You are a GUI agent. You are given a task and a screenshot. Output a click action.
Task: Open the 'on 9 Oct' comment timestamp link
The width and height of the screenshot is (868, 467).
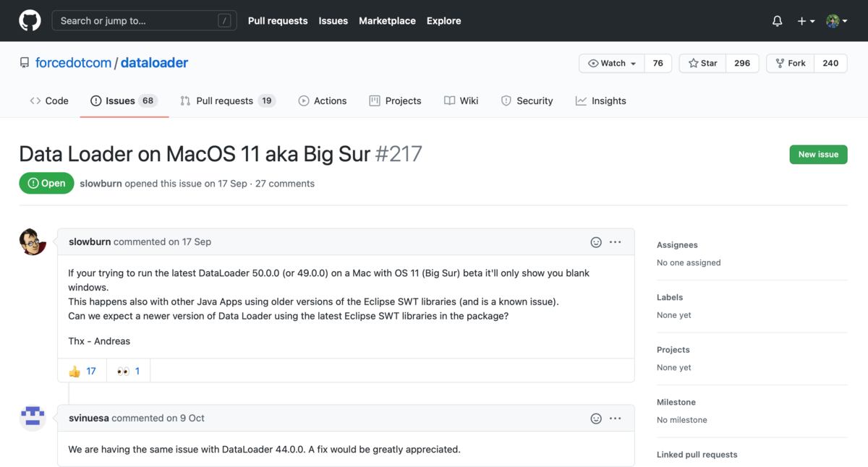point(185,418)
